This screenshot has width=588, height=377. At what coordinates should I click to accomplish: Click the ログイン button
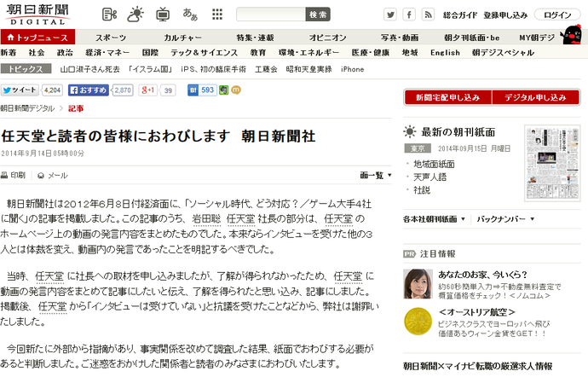pyautogui.click(x=557, y=14)
